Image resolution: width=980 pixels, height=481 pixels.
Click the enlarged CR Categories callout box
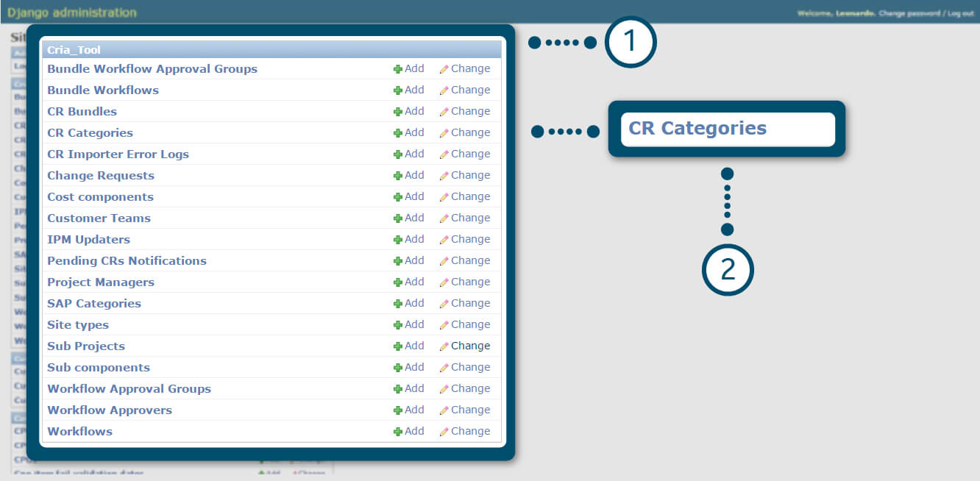[727, 129]
